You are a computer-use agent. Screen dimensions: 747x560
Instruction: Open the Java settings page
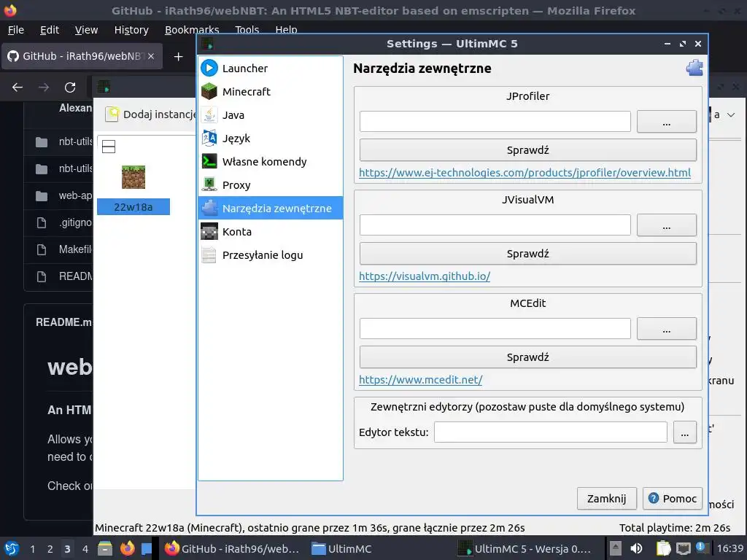pos(270,114)
